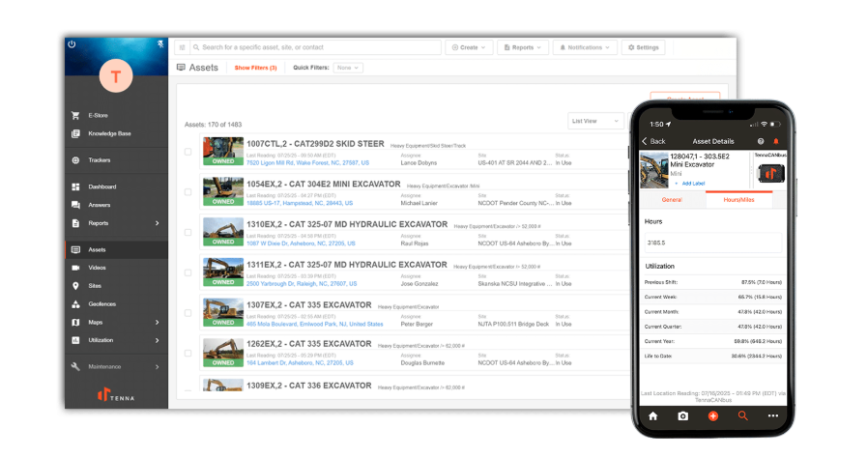Open the T user avatar
Image resolution: width=868 pixels, height=458 pixels.
(x=116, y=75)
